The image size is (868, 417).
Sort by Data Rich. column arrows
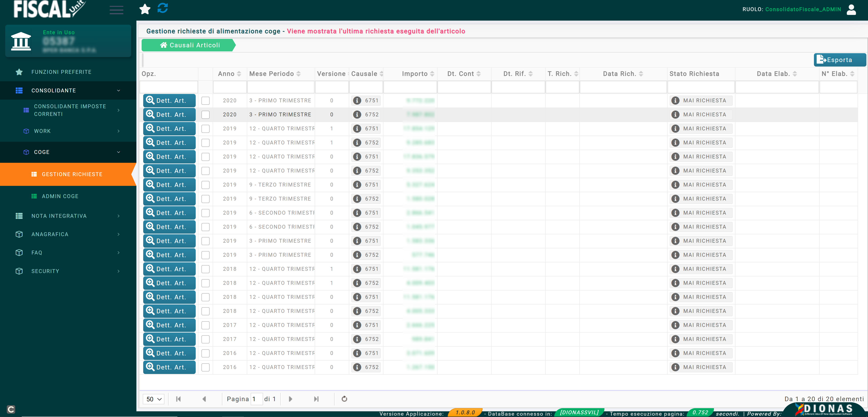pyautogui.click(x=641, y=74)
